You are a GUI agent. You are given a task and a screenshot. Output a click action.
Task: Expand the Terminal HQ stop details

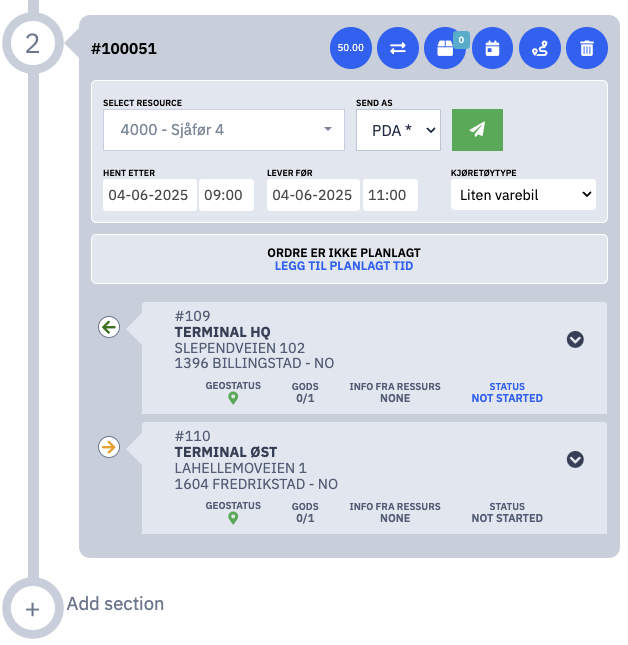[575, 339]
